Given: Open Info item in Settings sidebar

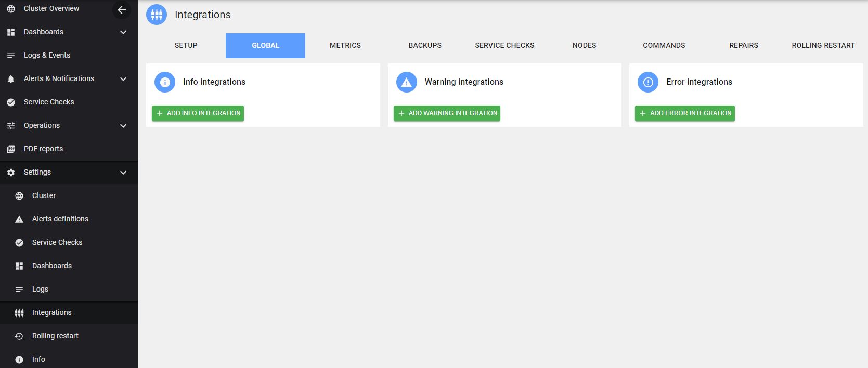Looking at the screenshot, I should click(x=38, y=359).
